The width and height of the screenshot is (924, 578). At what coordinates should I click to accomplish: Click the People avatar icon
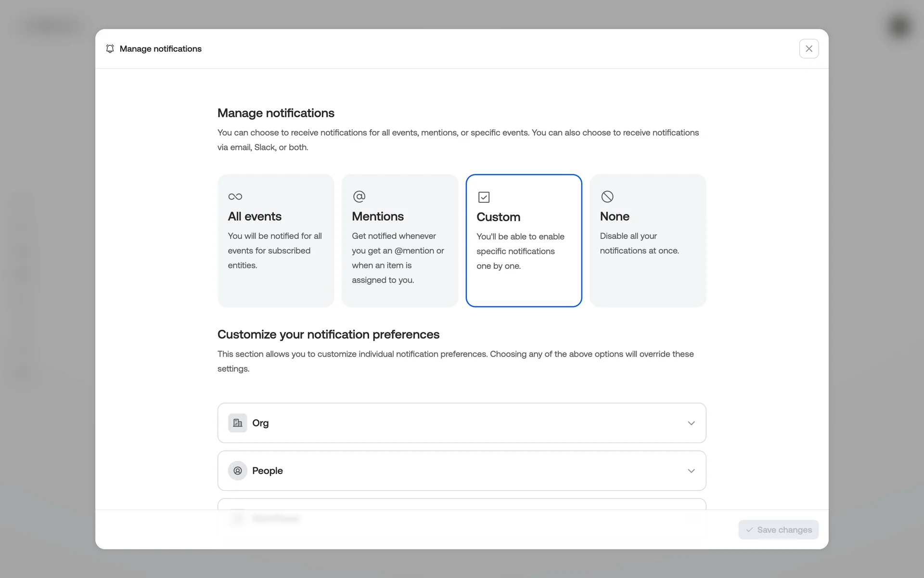coord(237,471)
